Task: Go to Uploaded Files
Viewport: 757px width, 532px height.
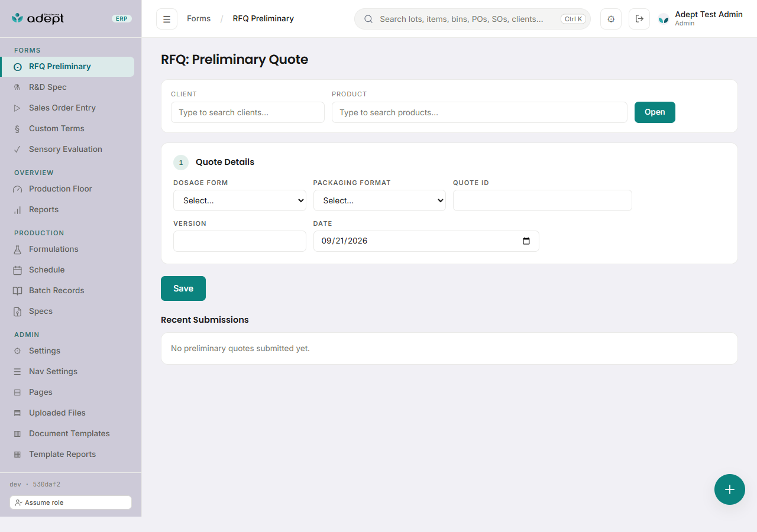Action: click(x=67, y=413)
